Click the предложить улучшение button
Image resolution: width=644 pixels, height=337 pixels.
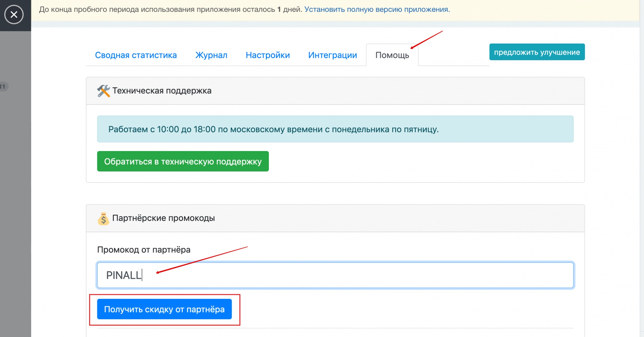[537, 52]
